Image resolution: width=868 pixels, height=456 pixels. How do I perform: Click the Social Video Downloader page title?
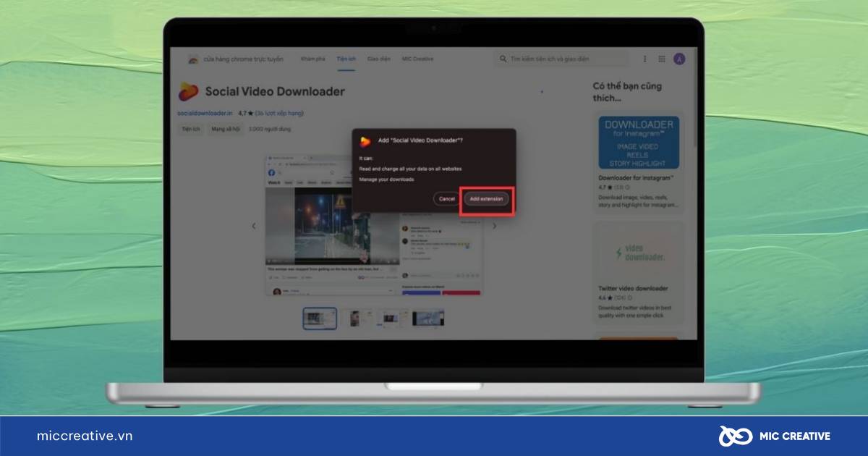275,92
